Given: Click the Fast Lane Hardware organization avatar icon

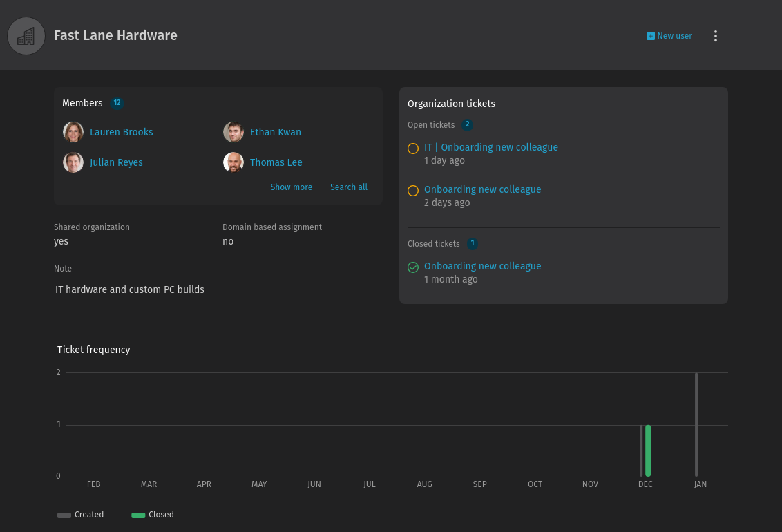Looking at the screenshot, I should (x=26, y=35).
